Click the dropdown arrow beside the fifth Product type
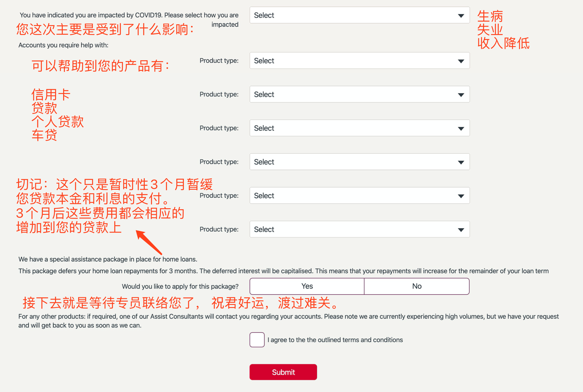The image size is (583, 392). (461, 195)
